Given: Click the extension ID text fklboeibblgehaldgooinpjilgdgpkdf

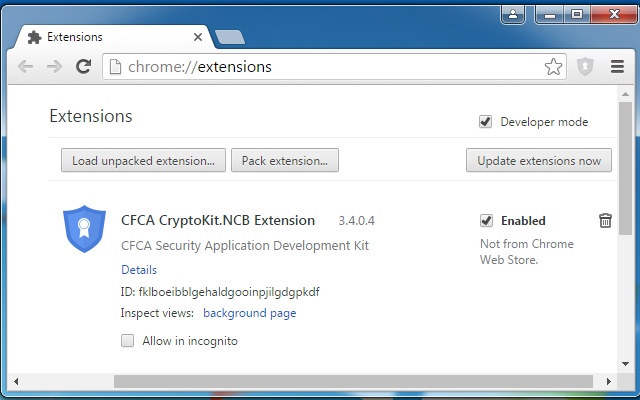Looking at the screenshot, I should (229, 292).
